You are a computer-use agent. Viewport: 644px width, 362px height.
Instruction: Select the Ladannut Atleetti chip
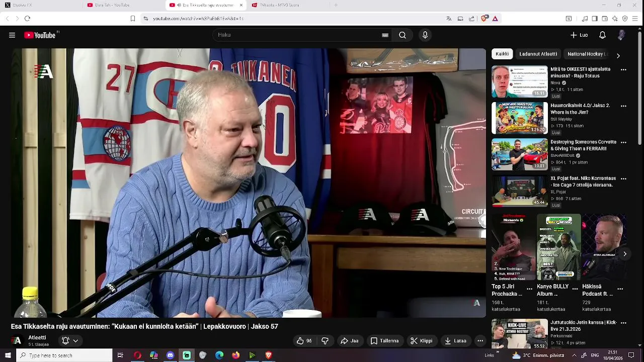tap(538, 54)
